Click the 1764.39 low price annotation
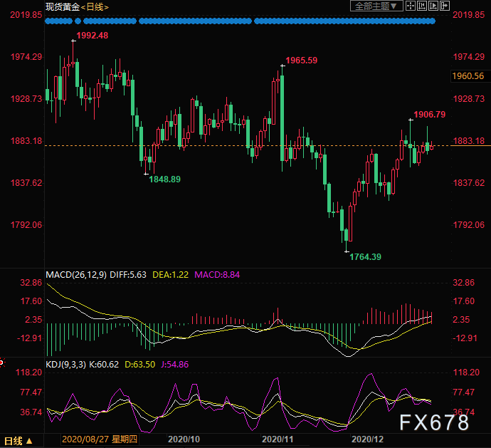The image size is (491, 448). click(365, 256)
